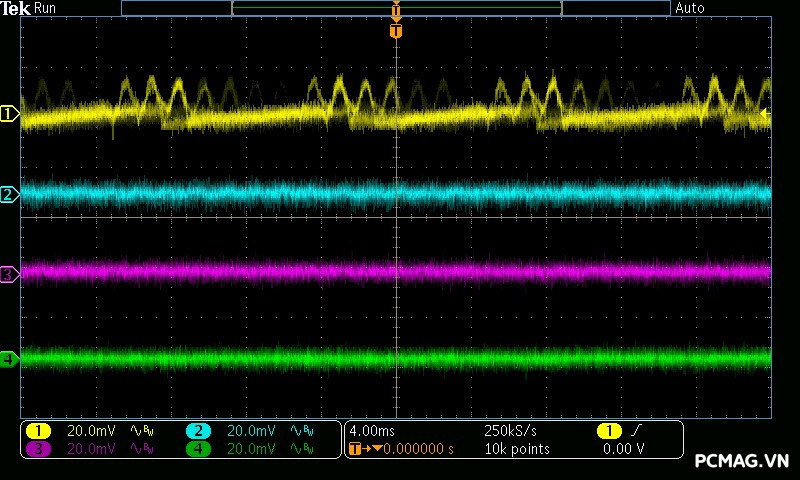Click channel 1 bandwidth limit icon
Image resolution: width=800 pixels, height=480 pixels.
tap(143, 431)
